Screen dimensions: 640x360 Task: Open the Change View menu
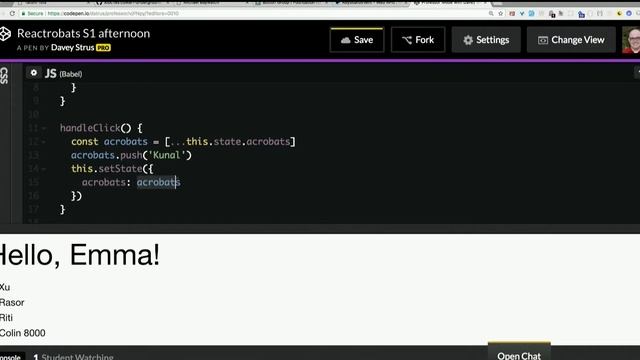tap(571, 40)
